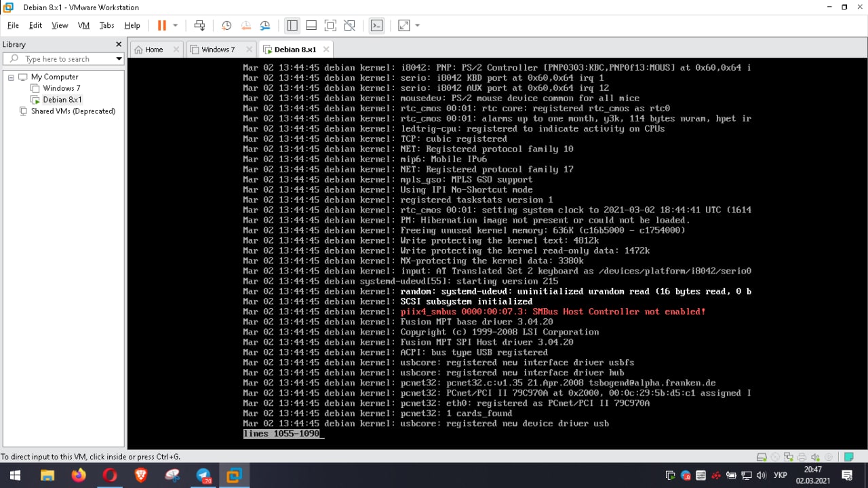The width and height of the screenshot is (868, 488).
Task: Click the greyed USB device status icon
Action: point(829,457)
